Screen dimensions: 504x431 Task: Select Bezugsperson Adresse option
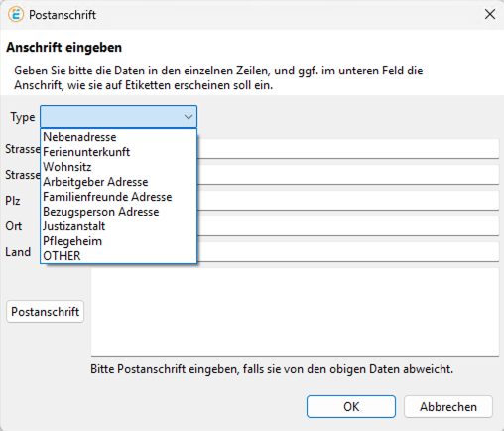click(x=101, y=212)
